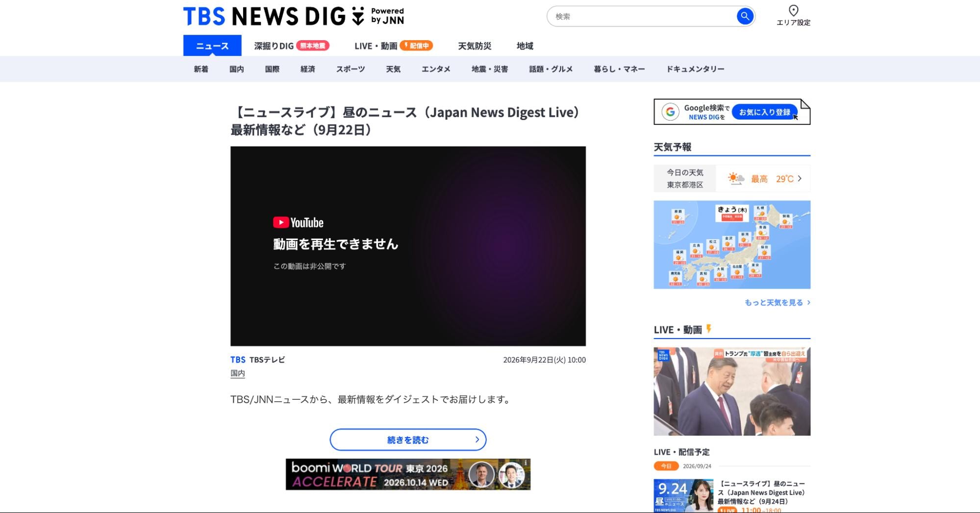Select 暮らし・マネー category
Viewport: 980px width, 513px height.
click(x=619, y=69)
